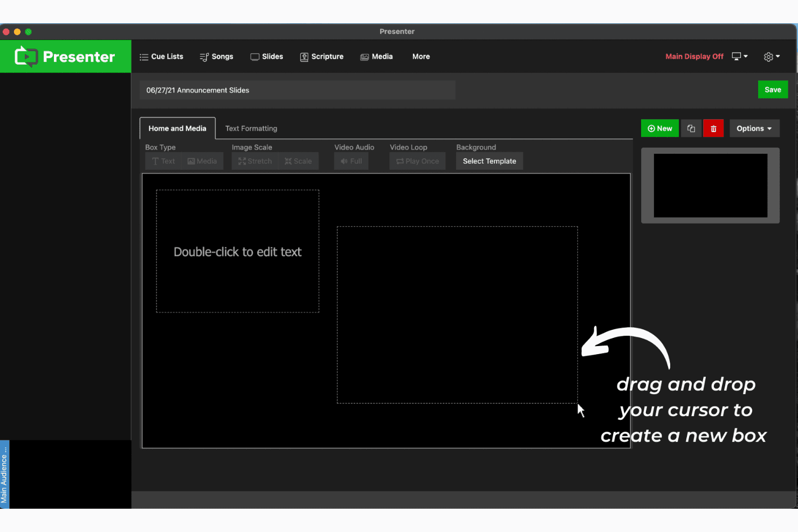Open the Cue Lists menu
Image resolution: width=798 pixels, height=532 pixels.
(161, 57)
